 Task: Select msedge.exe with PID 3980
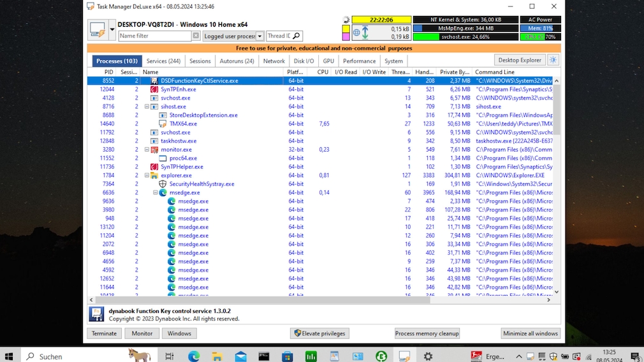click(x=320, y=210)
